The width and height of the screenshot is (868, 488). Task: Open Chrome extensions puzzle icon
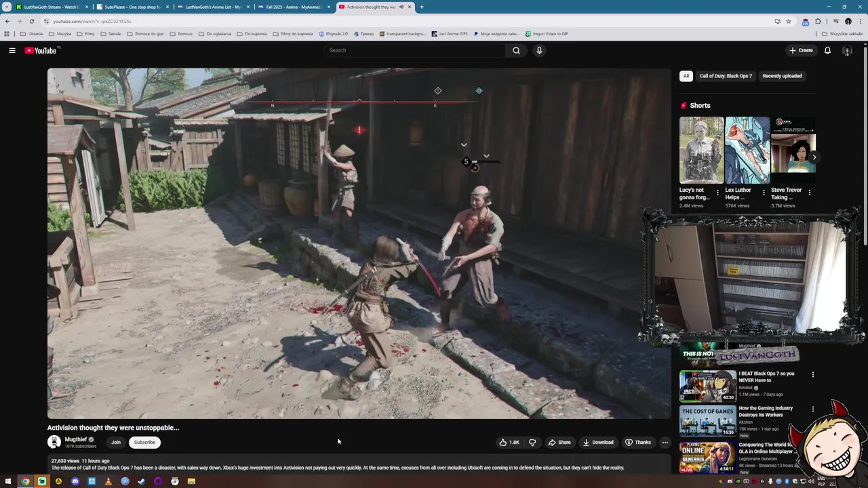tap(818, 21)
